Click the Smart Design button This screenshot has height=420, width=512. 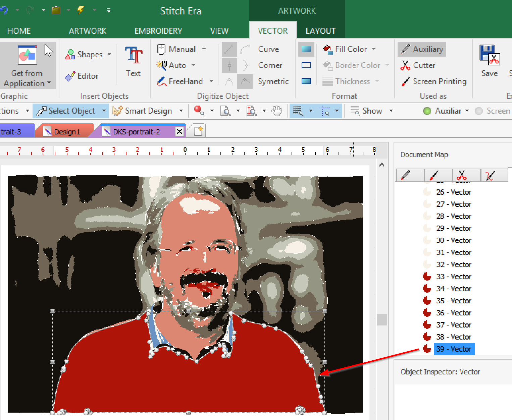pos(143,111)
